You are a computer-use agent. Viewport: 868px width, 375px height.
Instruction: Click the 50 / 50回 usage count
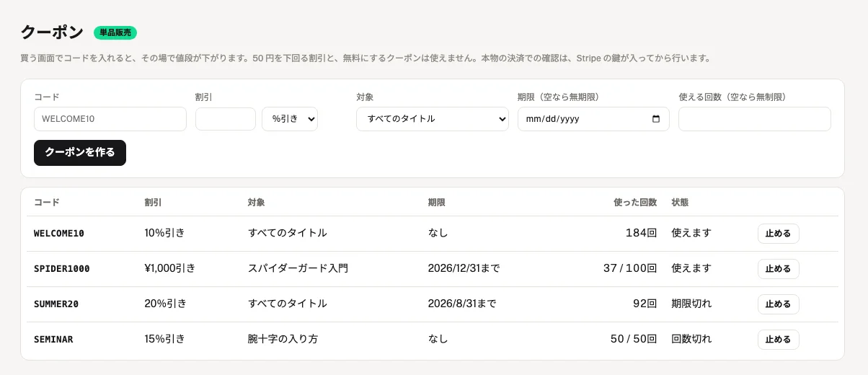634,339
